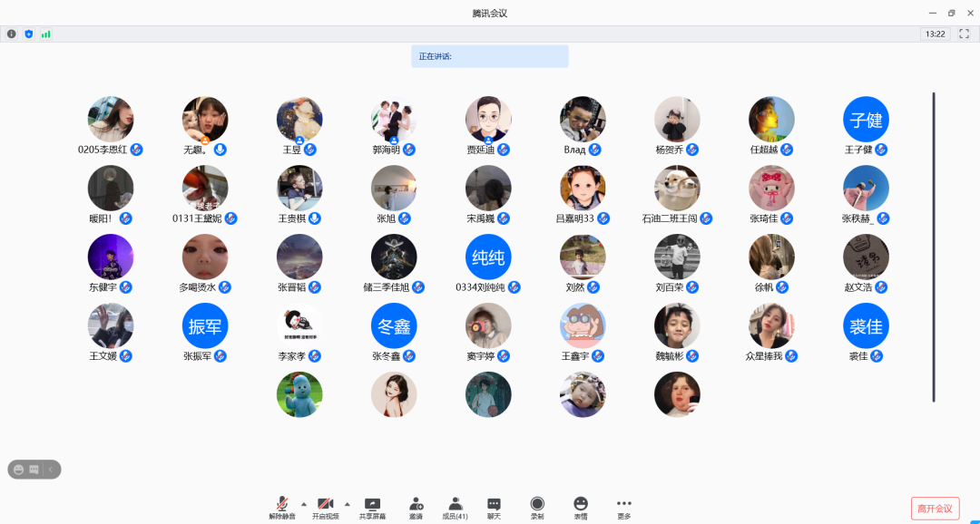Viewport: 980px width, 524px height.
Task: Start recording with the 录制 button
Action: (x=537, y=507)
